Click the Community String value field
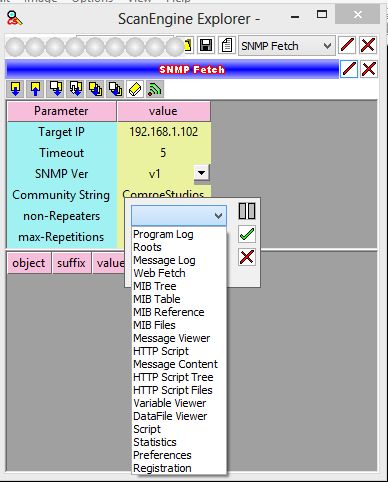This screenshot has width=388, height=482. click(163, 193)
